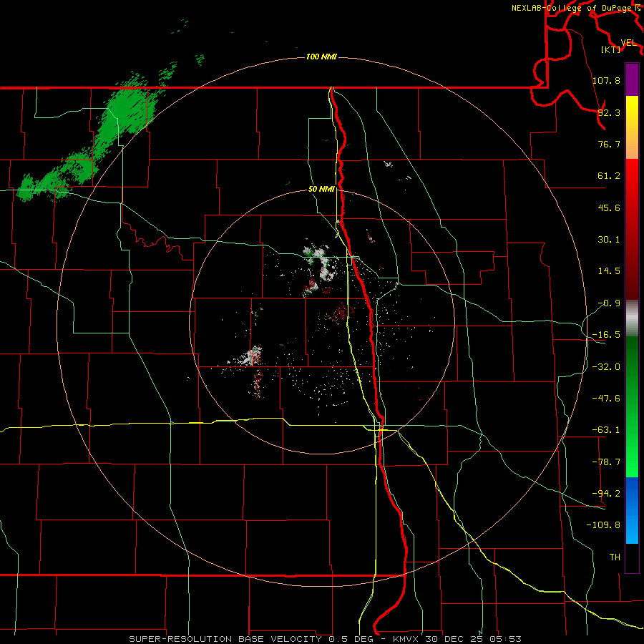
Task: Select the 107.8 scale value
Action: (606, 80)
